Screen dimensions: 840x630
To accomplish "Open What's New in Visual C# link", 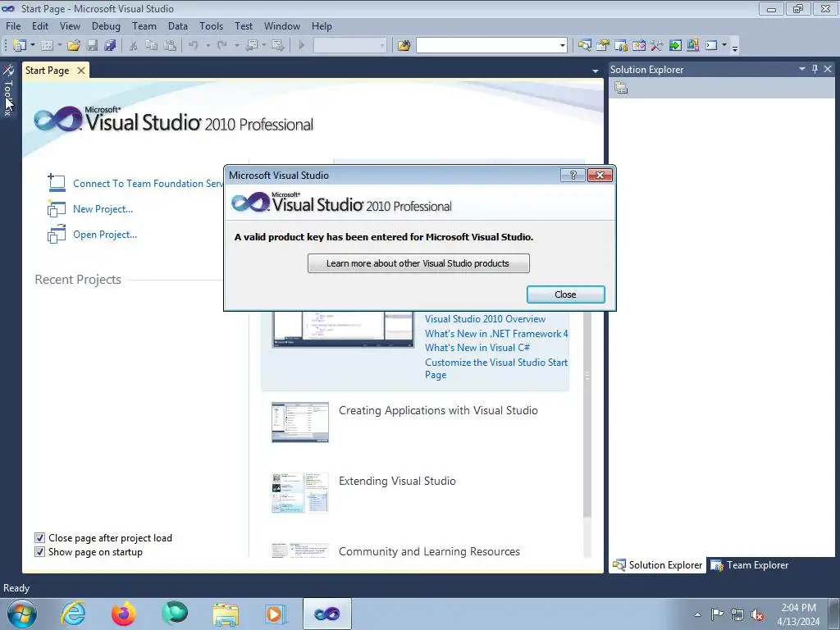I will pos(477,347).
